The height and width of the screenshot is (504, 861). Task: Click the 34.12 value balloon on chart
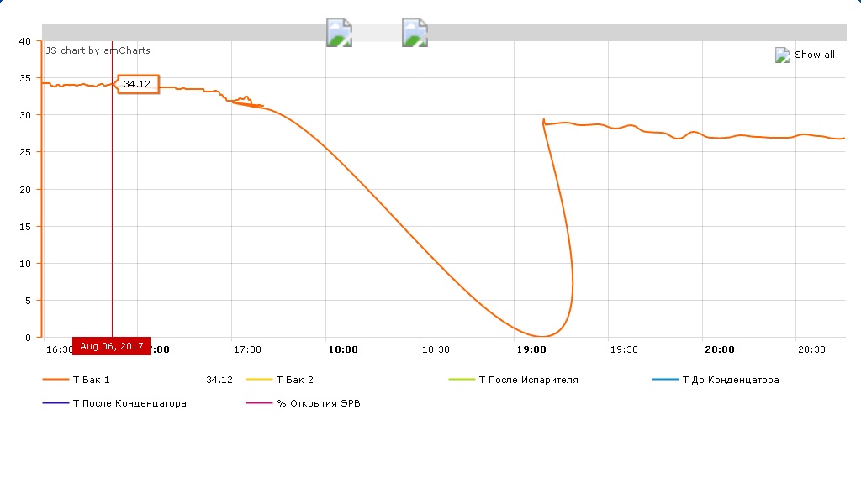click(137, 84)
